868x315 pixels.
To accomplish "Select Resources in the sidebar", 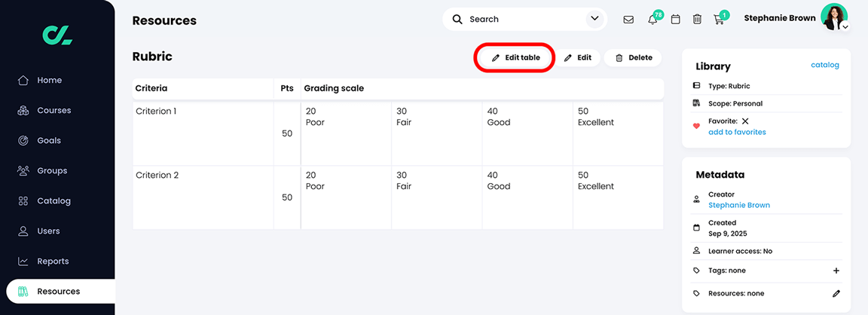I will tap(60, 291).
